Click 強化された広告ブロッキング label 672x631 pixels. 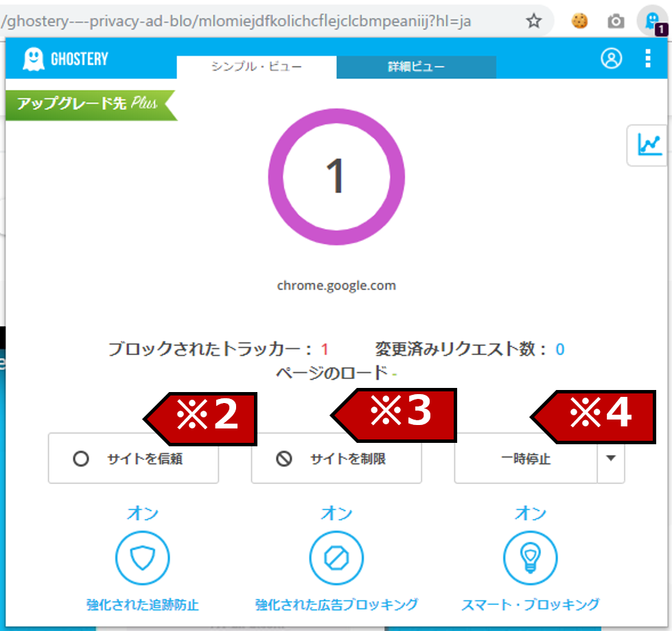point(336,605)
